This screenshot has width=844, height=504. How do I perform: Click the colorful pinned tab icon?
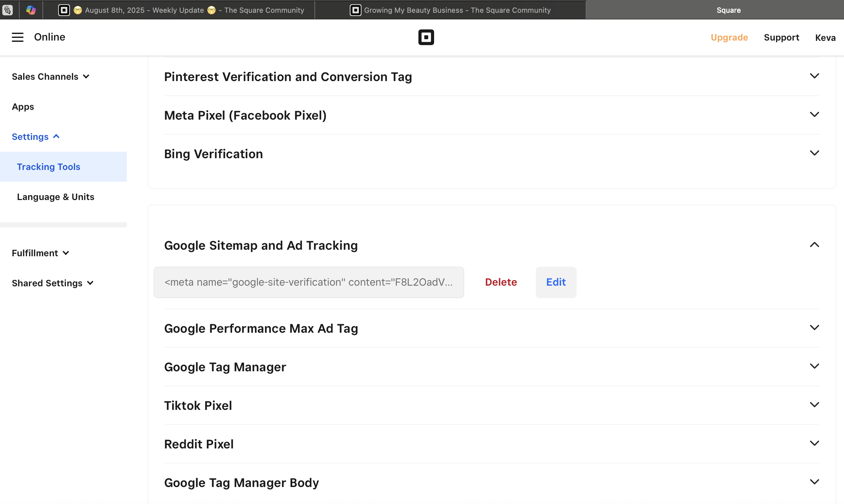(31, 10)
